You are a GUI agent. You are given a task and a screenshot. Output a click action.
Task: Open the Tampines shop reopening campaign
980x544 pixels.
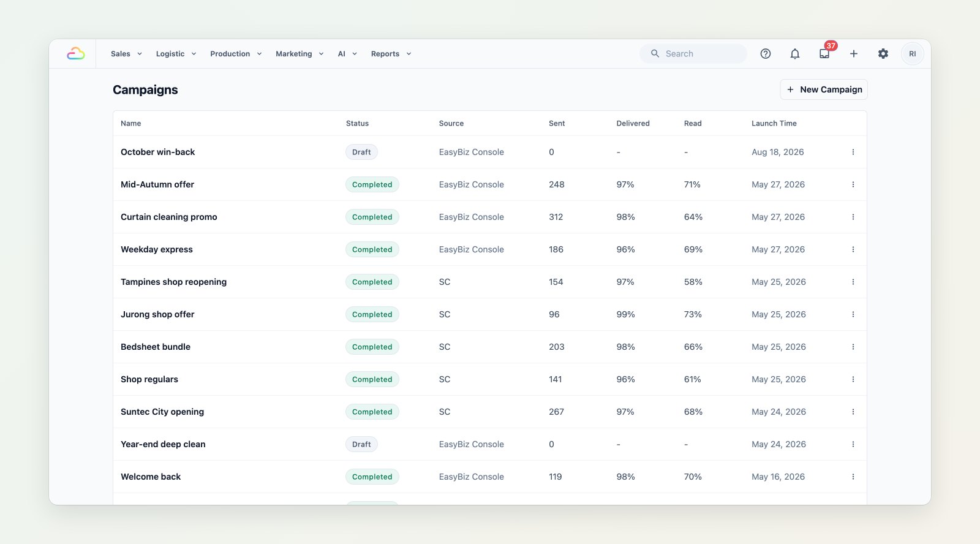173,282
